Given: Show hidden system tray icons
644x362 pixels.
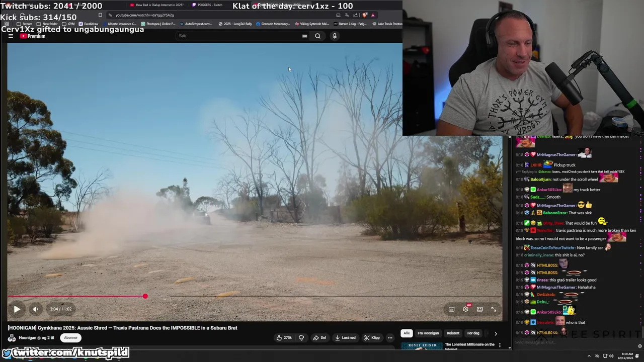Looking at the screenshot, I should click(590, 356).
